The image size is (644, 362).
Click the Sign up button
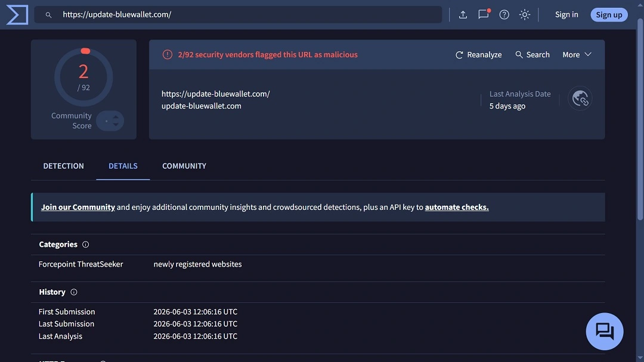click(609, 15)
